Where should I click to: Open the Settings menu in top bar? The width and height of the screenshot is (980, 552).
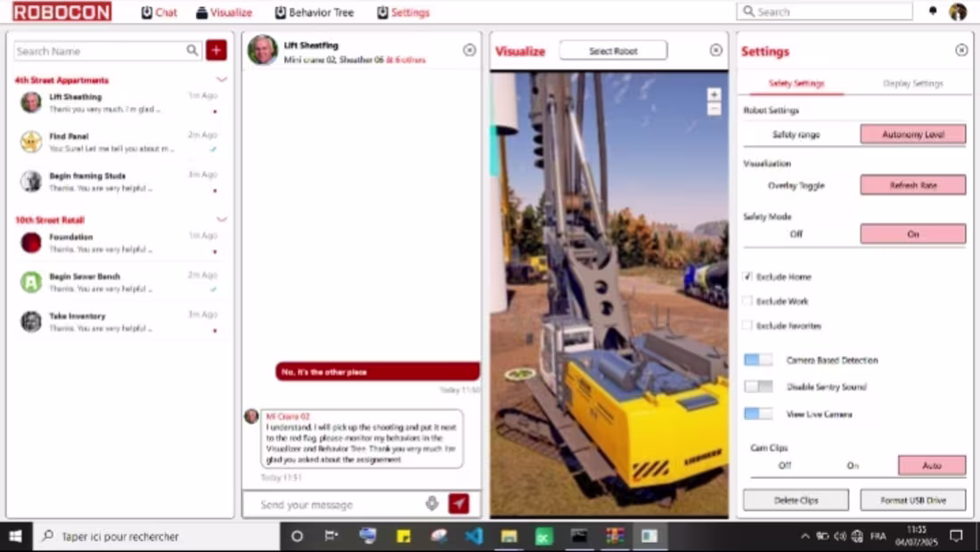(403, 12)
